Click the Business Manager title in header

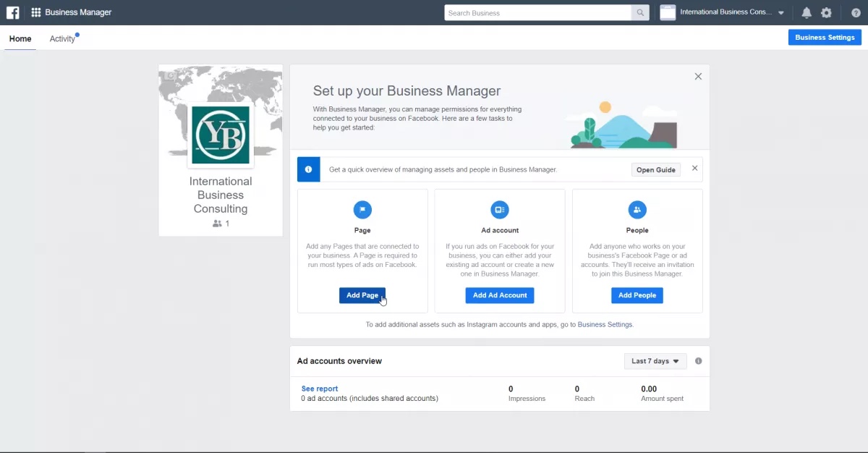[x=78, y=12]
